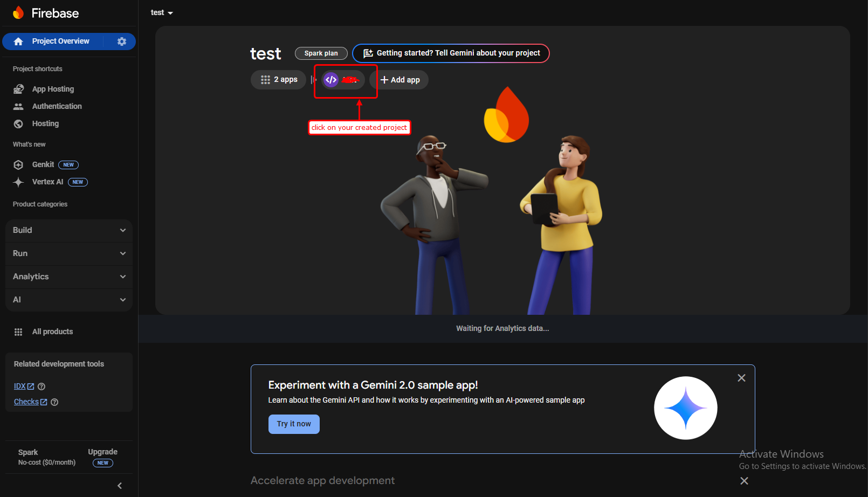
Task: Open the Hosting section
Action: 46,123
